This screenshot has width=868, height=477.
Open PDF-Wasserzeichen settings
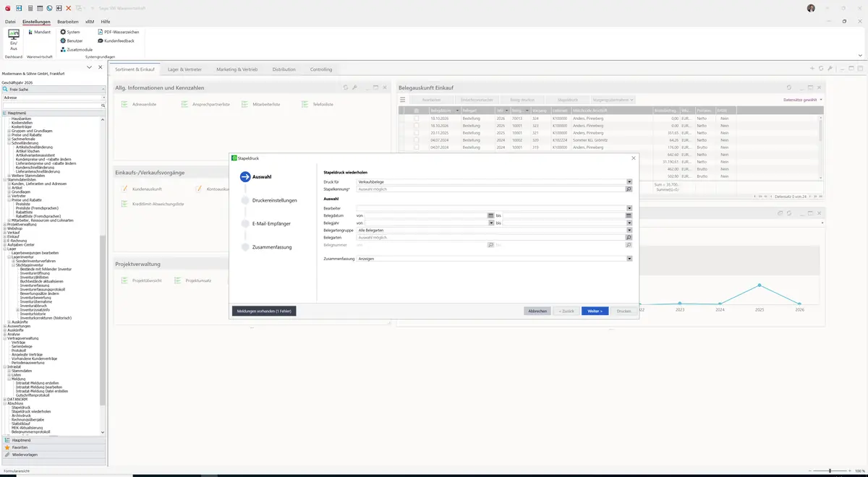pos(119,32)
